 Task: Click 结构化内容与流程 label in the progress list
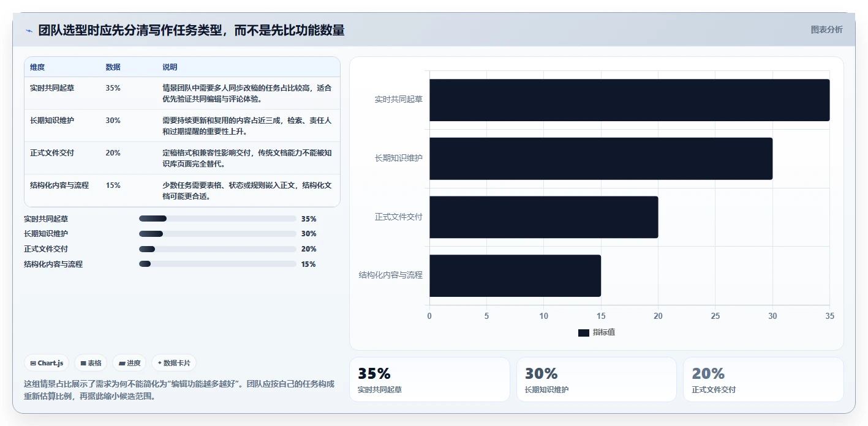pyautogui.click(x=53, y=264)
